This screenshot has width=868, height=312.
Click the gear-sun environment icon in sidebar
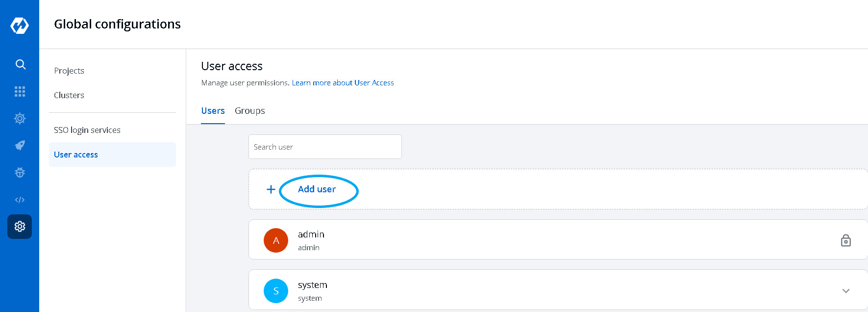pyautogui.click(x=20, y=118)
